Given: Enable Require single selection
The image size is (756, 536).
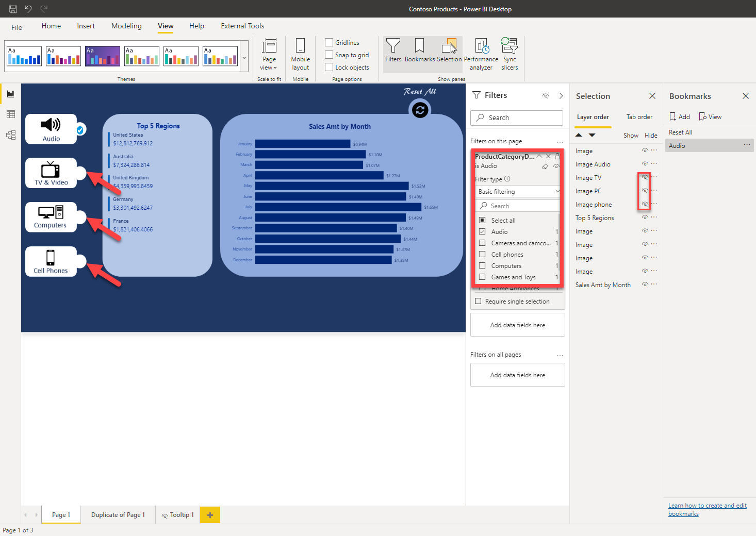Looking at the screenshot, I should (x=478, y=301).
